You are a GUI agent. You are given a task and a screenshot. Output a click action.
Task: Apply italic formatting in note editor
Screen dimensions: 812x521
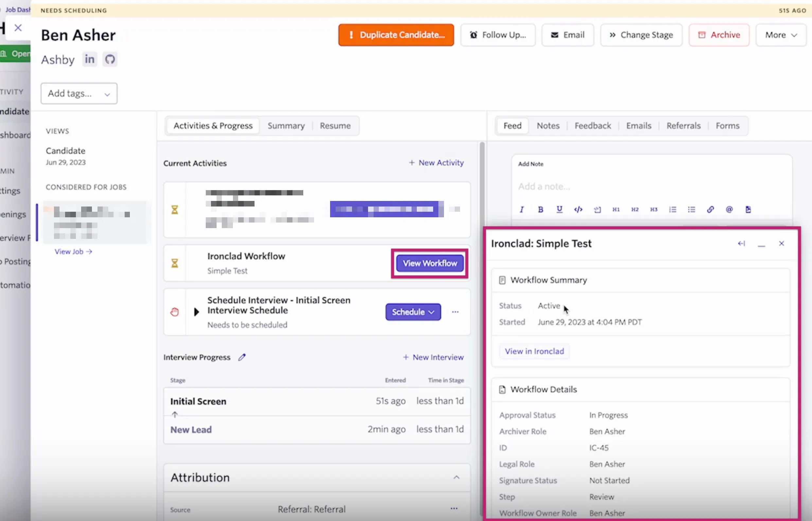pyautogui.click(x=522, y=210)
